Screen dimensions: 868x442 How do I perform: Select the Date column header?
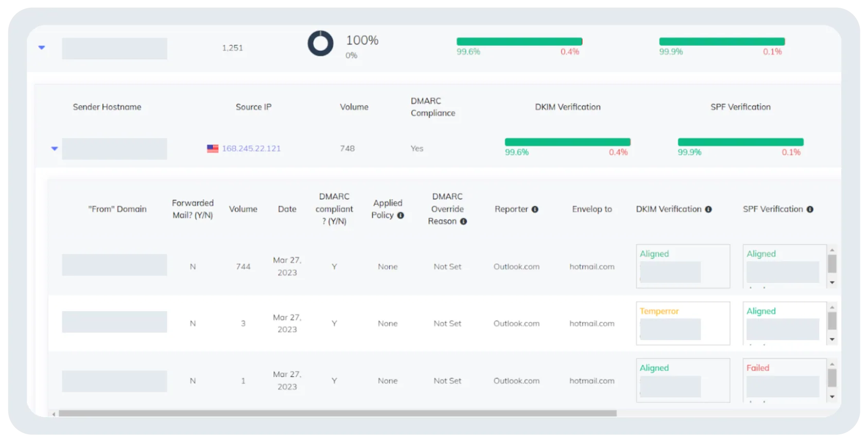287,209
